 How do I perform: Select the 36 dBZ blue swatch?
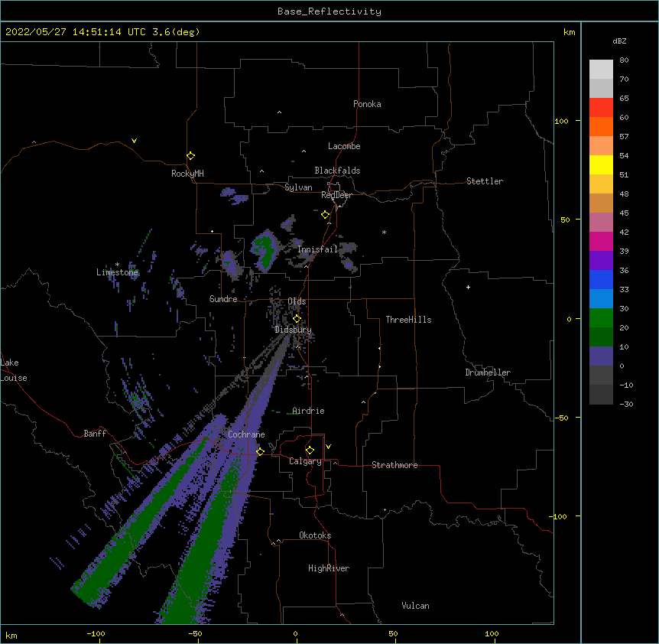pyautogui.click(x=601, y=279)
